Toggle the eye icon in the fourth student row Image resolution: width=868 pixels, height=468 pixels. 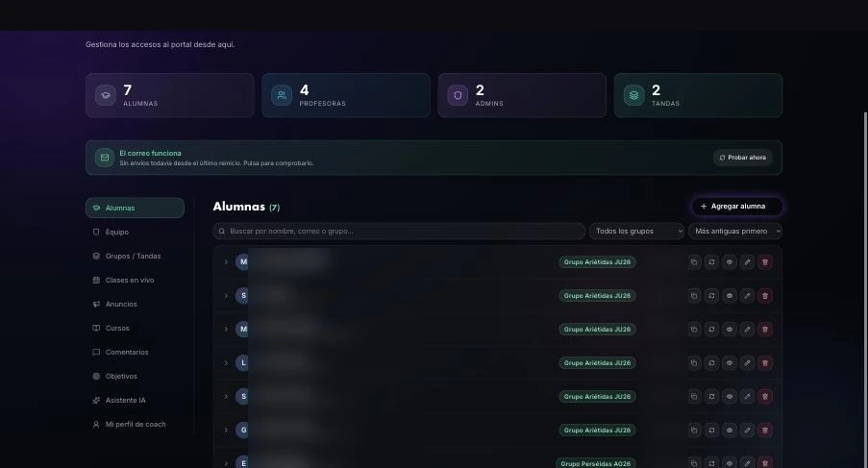pyautogui.click(x=730, y=363)
